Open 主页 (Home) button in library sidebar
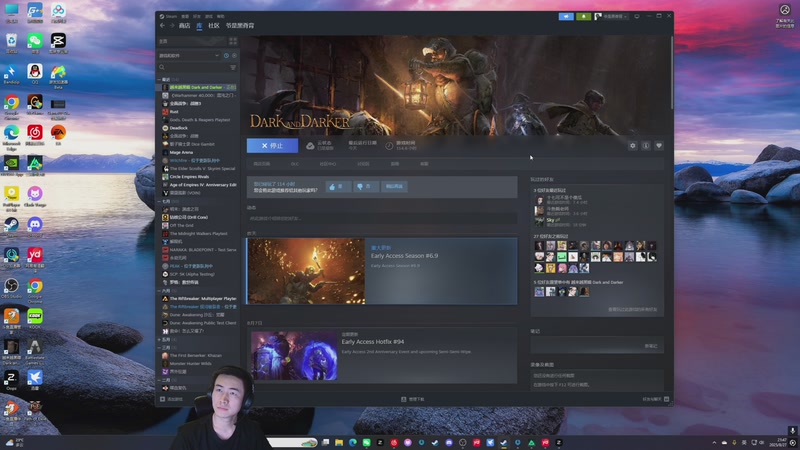This screenshot has width=800, height=450. [x=192, y=41]
